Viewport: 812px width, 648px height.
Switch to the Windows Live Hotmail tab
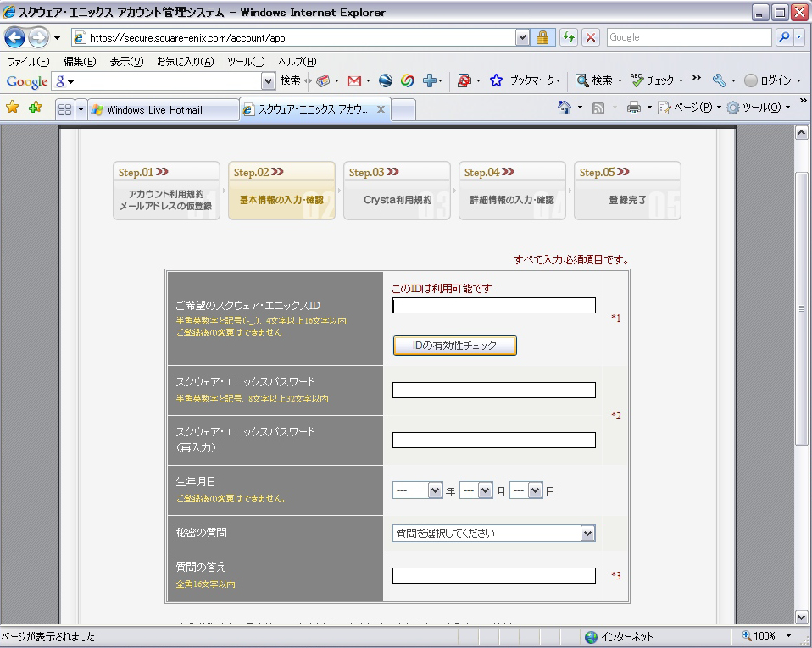pos(163,110)
